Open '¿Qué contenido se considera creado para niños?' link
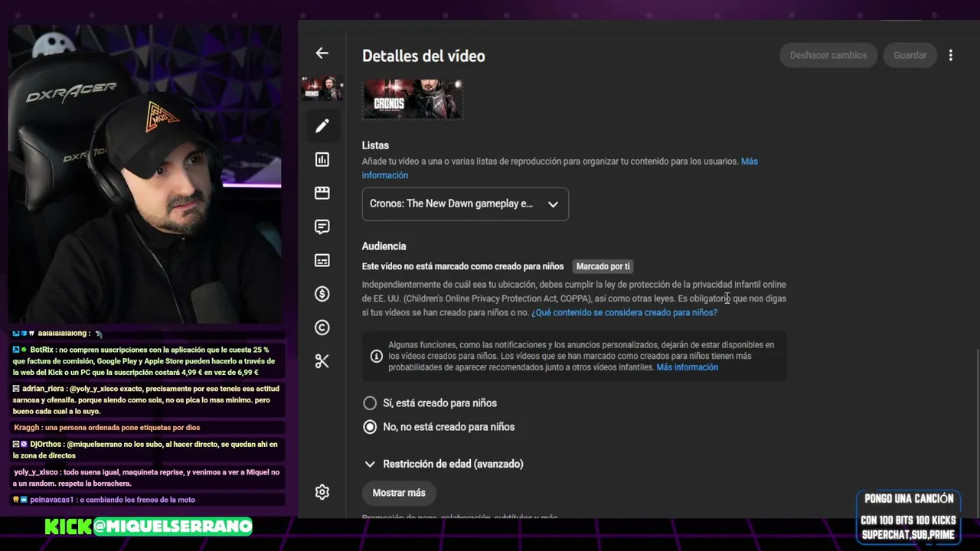Viewport: 980px width, 551px height. pos(624,312)
